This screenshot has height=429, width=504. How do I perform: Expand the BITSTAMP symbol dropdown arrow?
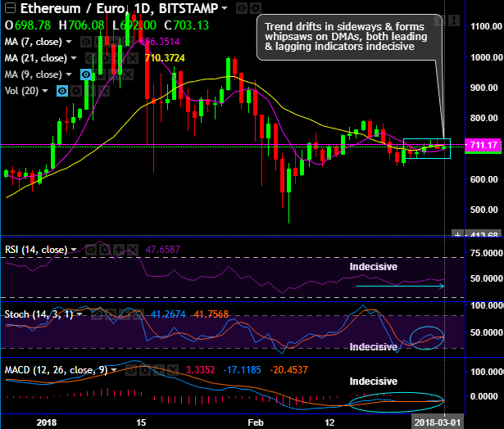(224, 8)
